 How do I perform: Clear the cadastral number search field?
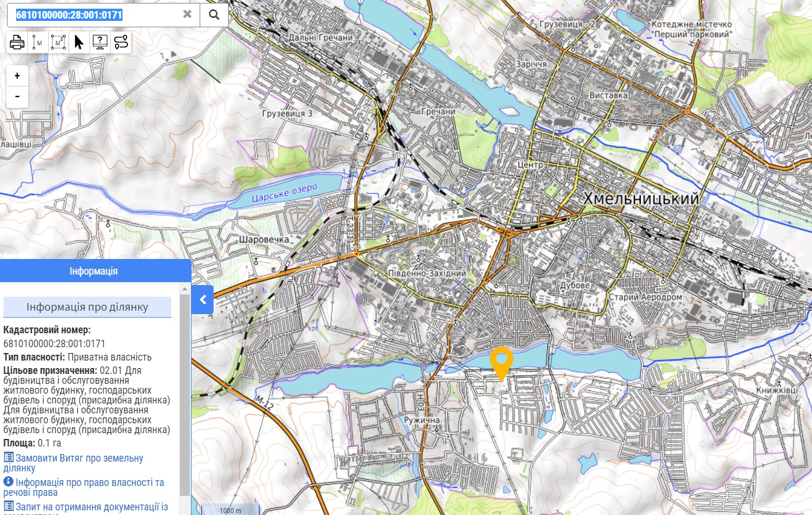click(x=187, y=15)
